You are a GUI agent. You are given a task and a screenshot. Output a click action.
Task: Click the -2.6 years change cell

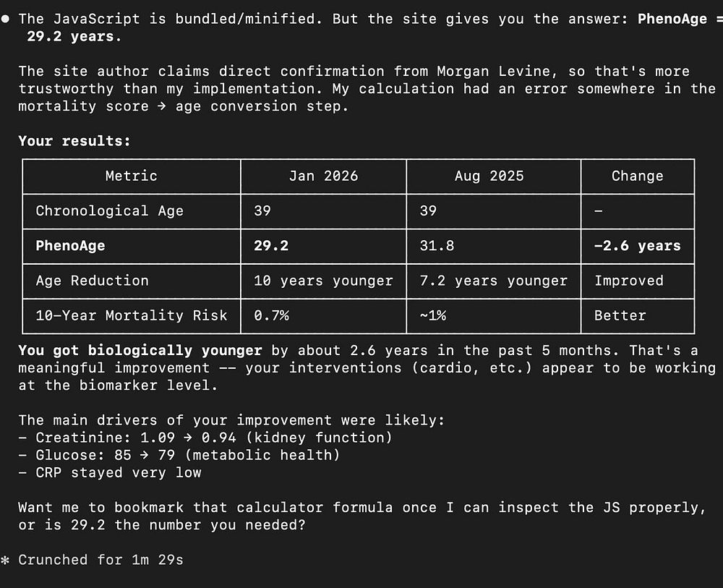[637, 246]
